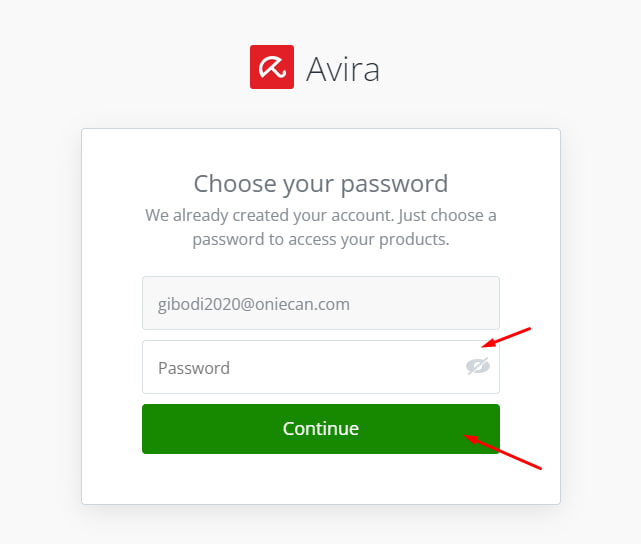Screen dimensions: 641x544
Task: Click the prefilled email address text
Action: 254,304
